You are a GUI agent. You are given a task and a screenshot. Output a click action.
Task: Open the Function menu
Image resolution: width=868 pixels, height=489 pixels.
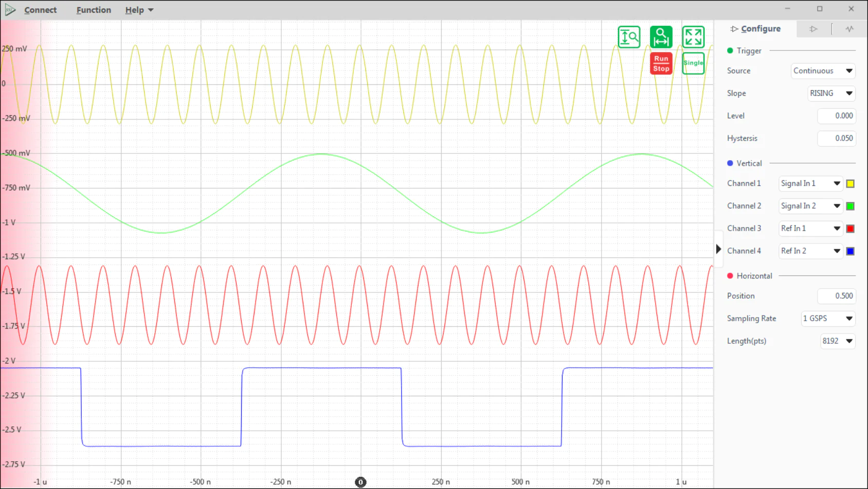94,10
